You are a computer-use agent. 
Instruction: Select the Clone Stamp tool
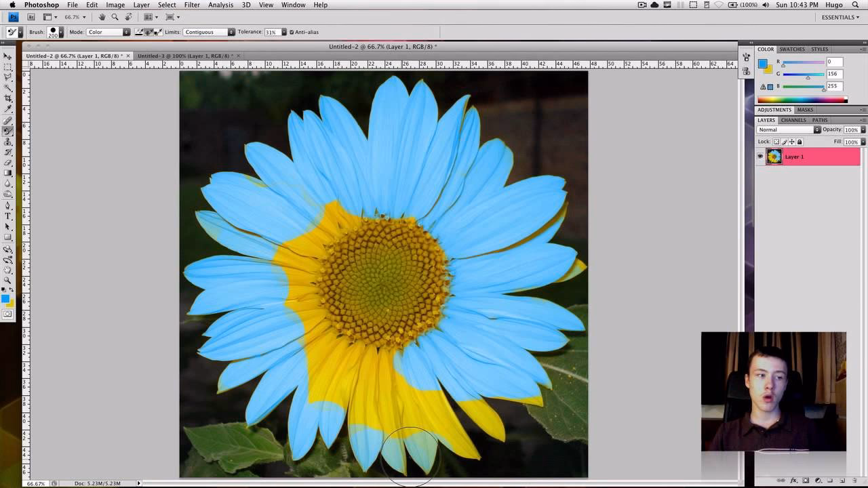pos(9,142)
